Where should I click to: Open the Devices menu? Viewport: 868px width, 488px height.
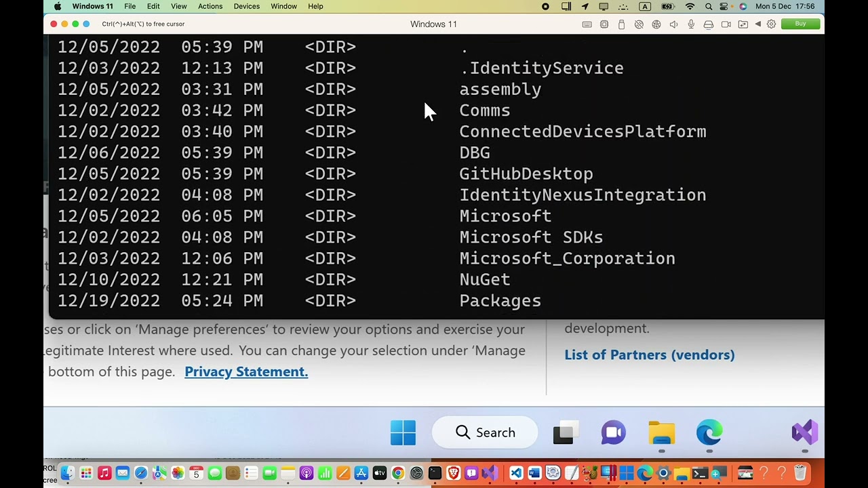click(x=246, y=6)
